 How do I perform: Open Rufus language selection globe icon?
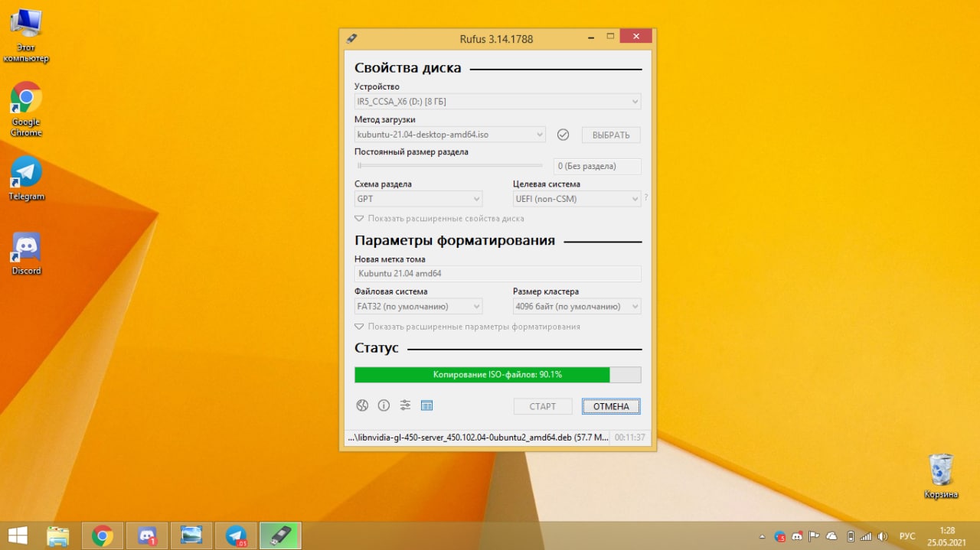point(362,405)
